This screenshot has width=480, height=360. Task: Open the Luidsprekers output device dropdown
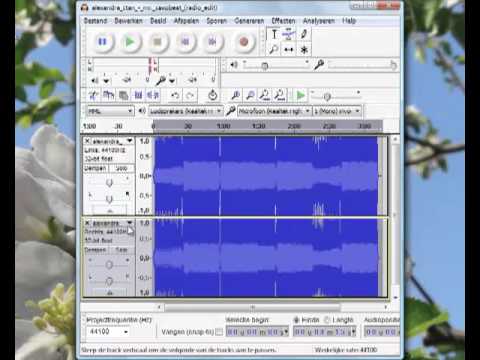[185, 111]
